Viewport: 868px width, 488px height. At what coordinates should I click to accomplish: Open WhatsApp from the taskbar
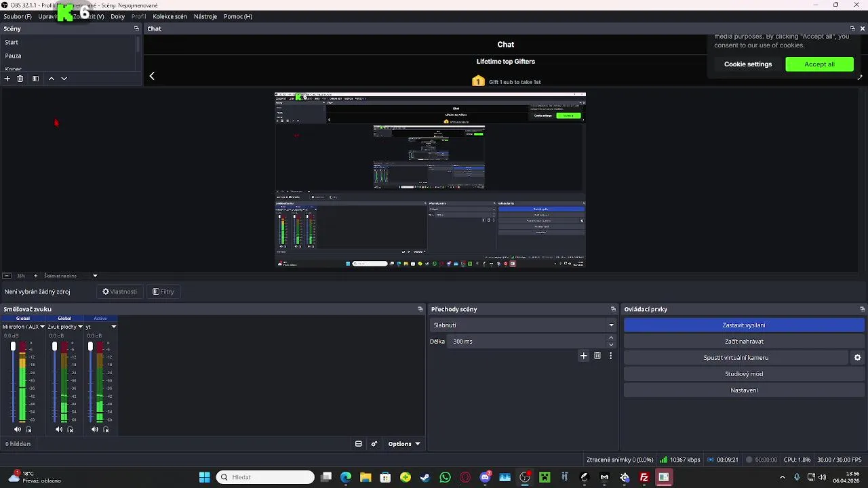445,477
